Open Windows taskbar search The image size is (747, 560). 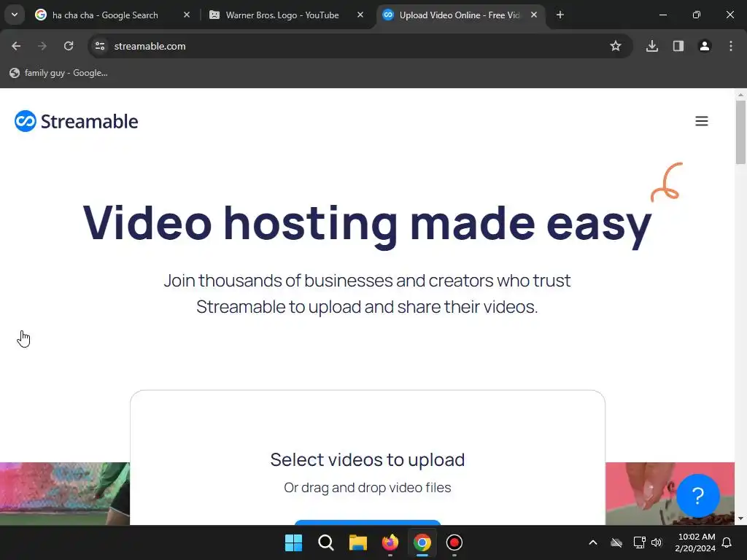(326, 542)
